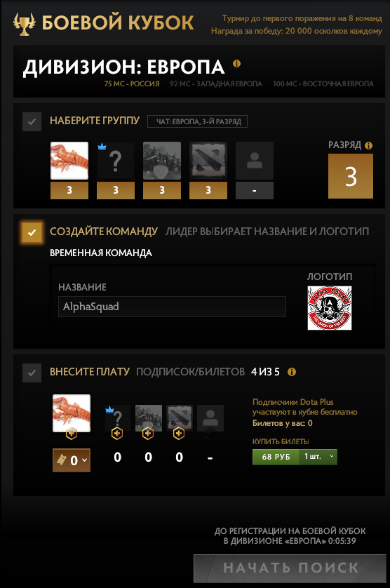Toggle the СОЗДАЙТЕ КОМАНДУ step checkbox
This screenshot has width=390, height=588.
click(x=32, y=232)
